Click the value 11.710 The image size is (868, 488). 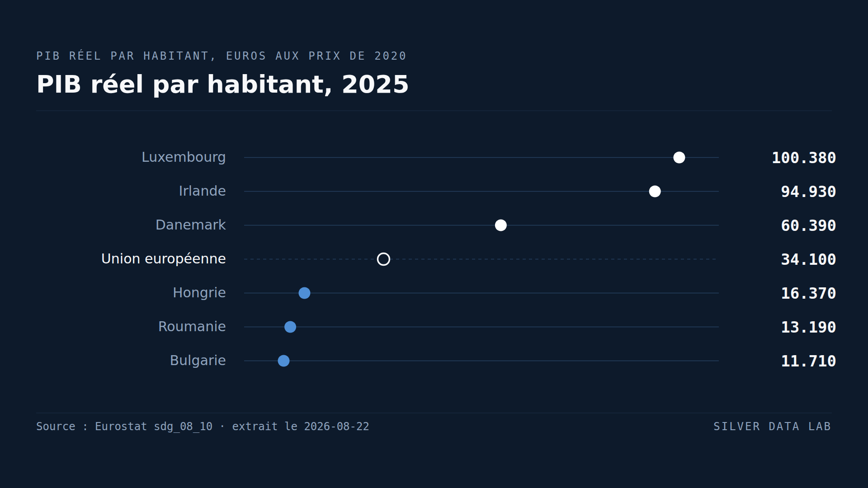808,361
